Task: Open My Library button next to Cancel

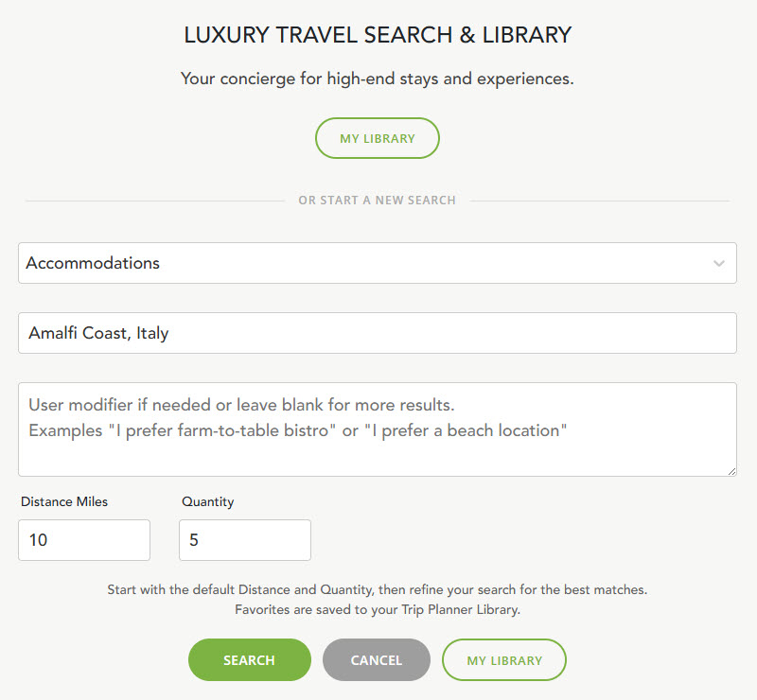Action: (503, 660)
